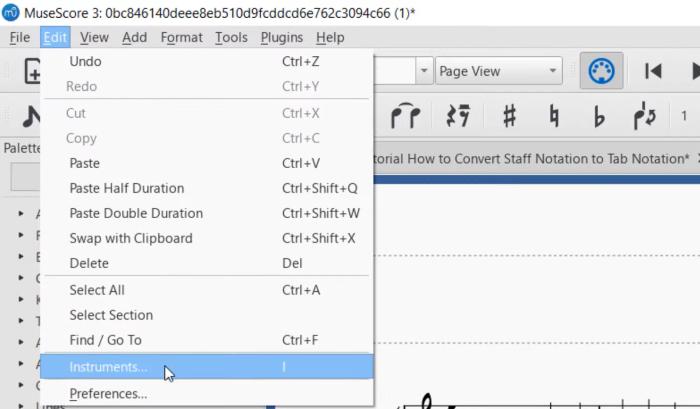Close the tutorial score tab

coord(696,158)
